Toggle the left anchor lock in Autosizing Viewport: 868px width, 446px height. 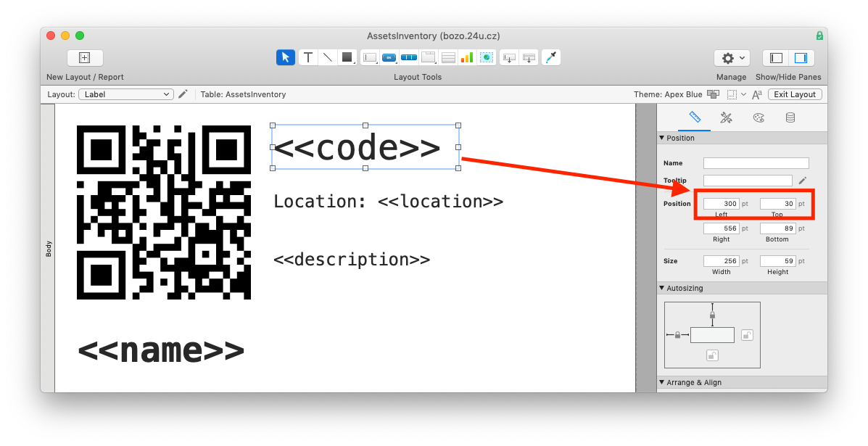pos(677,335)
